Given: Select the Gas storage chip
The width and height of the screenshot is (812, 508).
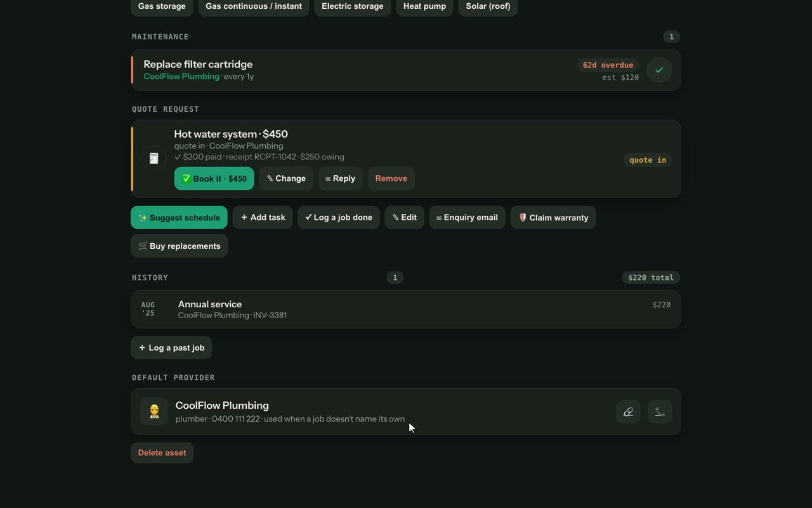Looking at the screenshot, I should [x=162, y=6].
